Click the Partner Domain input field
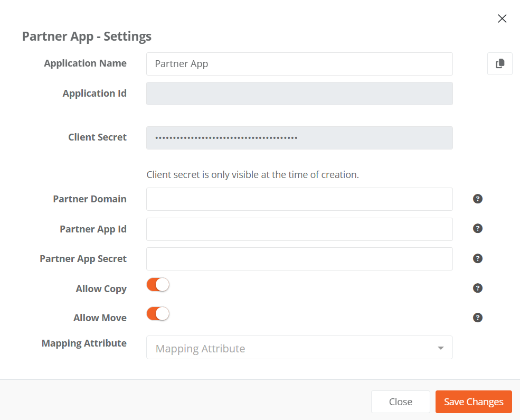This screenshot has width=520, height=420. [x=299, y=199]
